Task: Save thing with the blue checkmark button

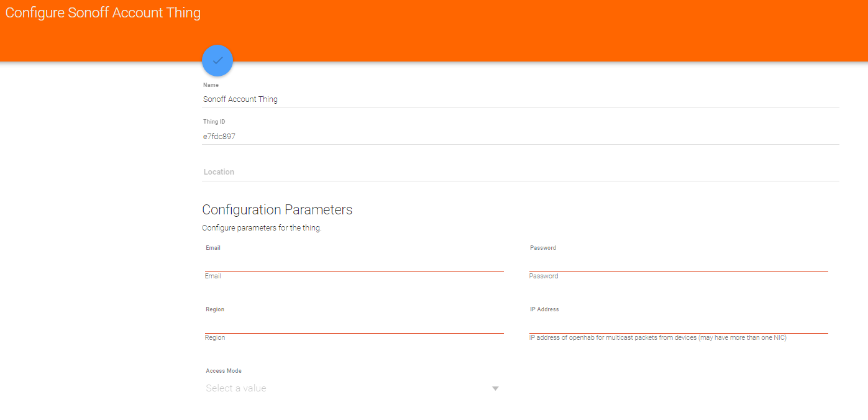Action: pyautogui.click(x=217, y=60)
